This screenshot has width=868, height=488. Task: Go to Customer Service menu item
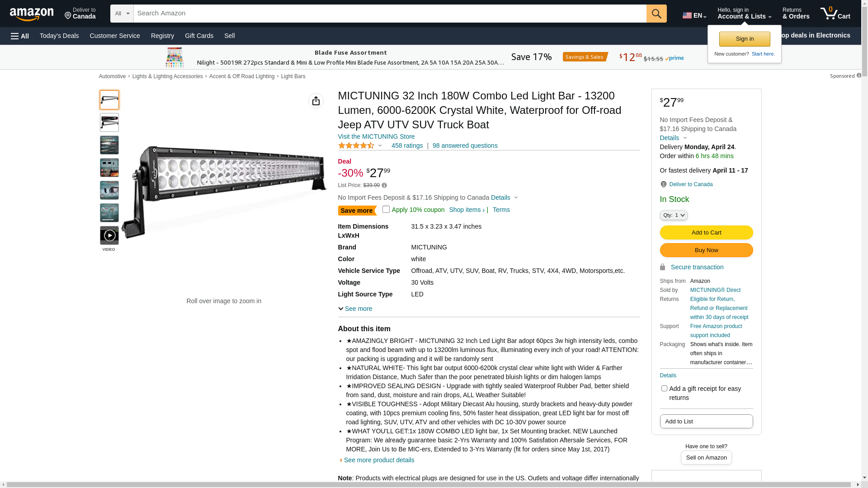click(115, 36)
